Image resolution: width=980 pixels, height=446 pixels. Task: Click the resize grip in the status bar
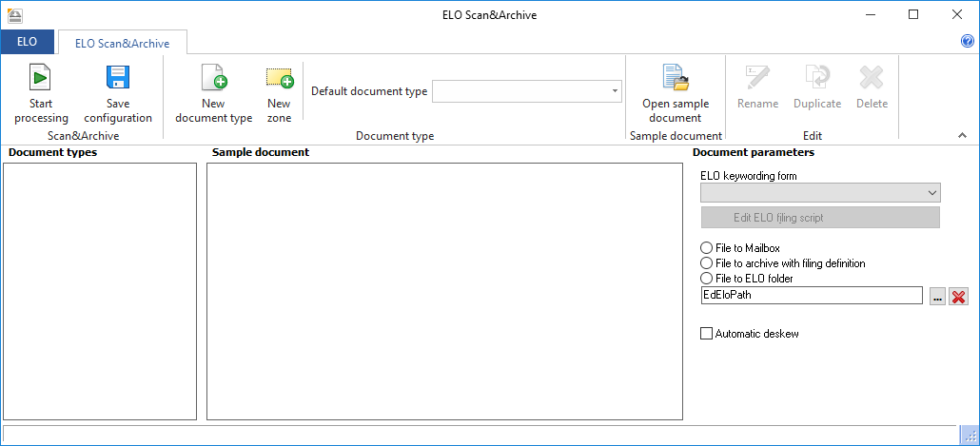point(968,435)
